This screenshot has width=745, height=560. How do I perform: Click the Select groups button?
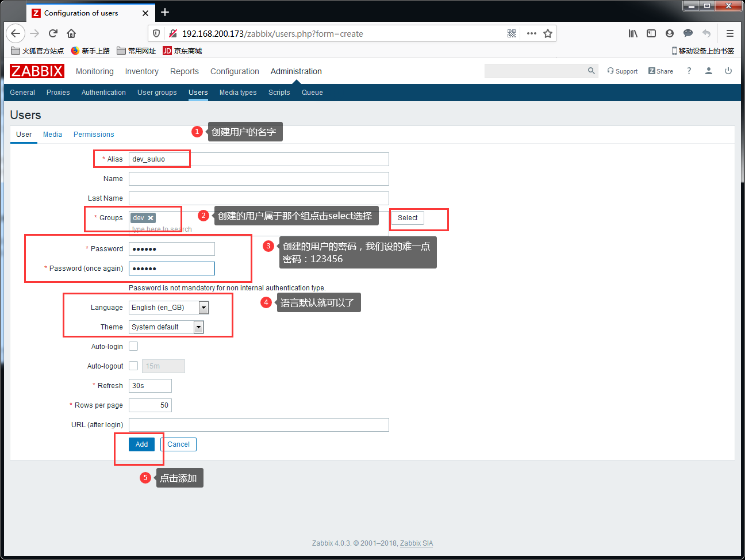coord(408,218)
